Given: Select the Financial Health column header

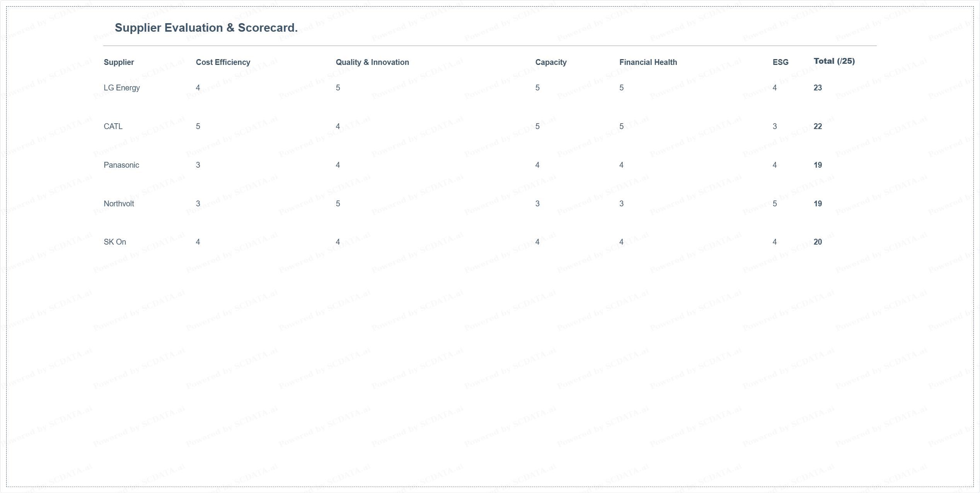Looking at the screenshot, I should 648,62.
